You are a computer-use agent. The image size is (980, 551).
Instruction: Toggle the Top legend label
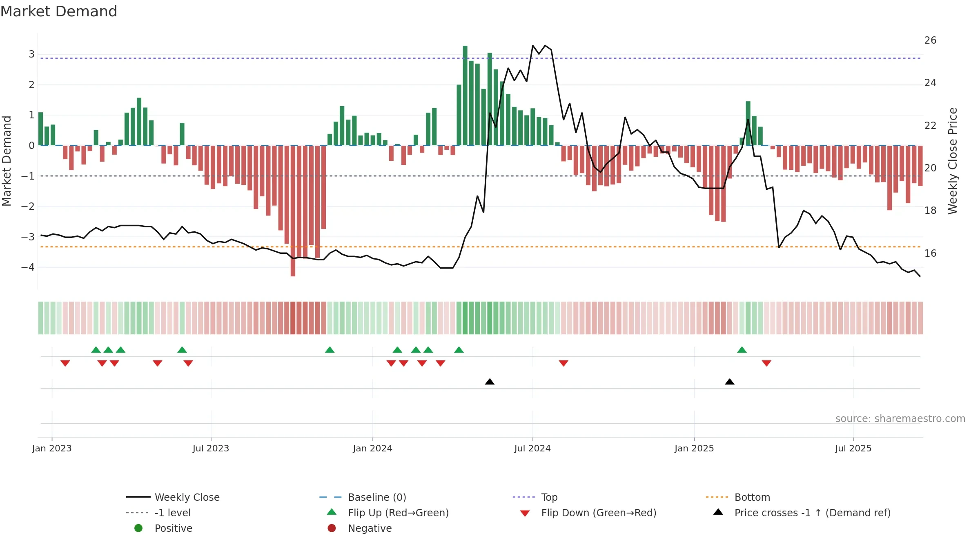coord(549,497)
